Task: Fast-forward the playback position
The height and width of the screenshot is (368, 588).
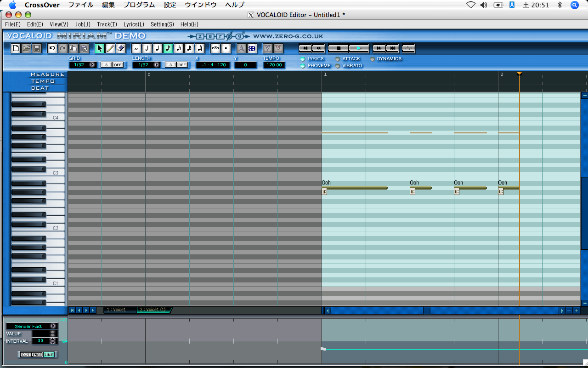Action: pos(379,48)
